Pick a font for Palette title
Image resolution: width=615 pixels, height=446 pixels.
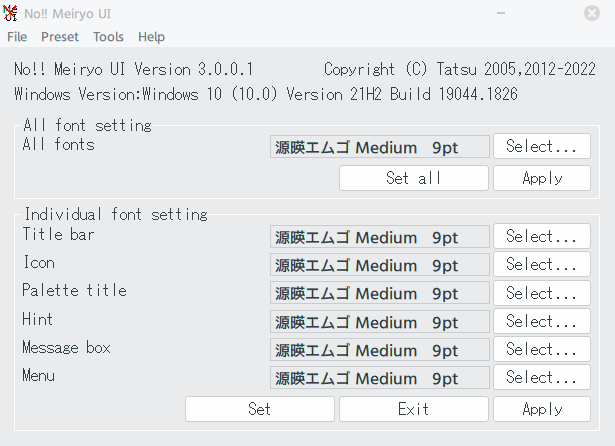541,293
